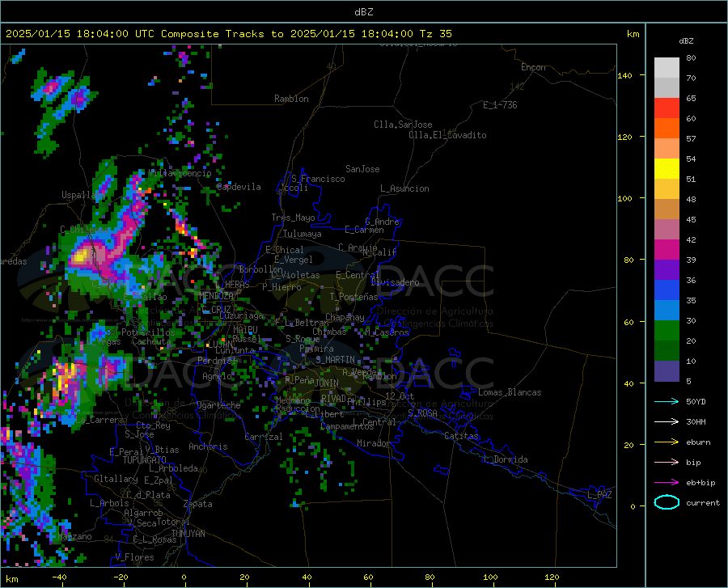Select the TUPUNGATO label on the map
Viewport: 728px width, 588px height.
point(145,460)
